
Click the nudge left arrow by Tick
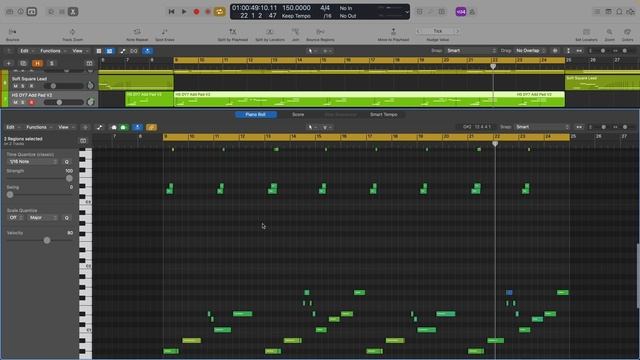[418, 31]
